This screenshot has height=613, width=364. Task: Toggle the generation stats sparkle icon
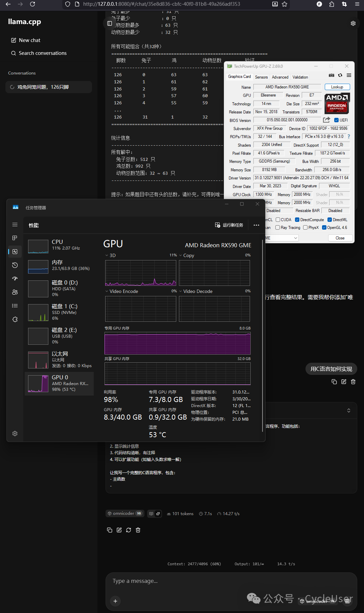pyautogui.click(x=158, y=513)
